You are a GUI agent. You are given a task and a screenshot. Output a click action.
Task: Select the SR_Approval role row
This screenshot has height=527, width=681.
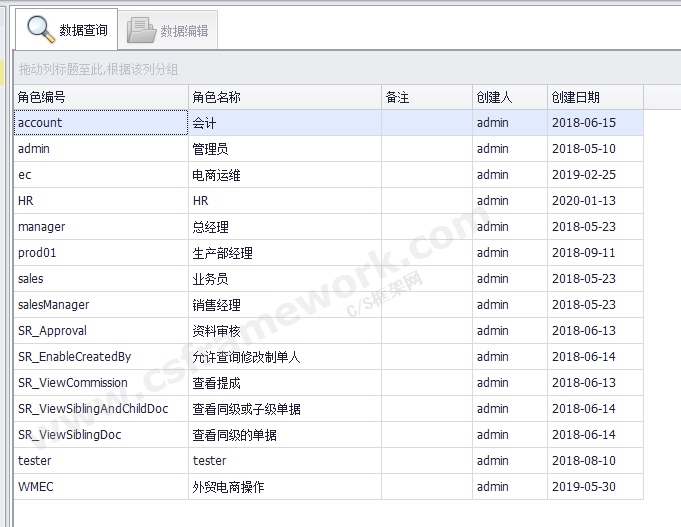pyautogui.click(x=329, y=331)
